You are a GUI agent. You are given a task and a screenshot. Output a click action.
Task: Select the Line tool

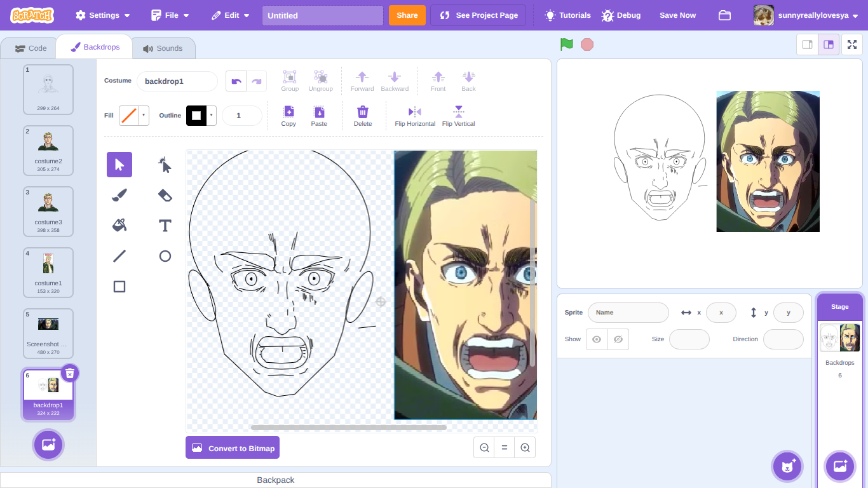[119, 256]
